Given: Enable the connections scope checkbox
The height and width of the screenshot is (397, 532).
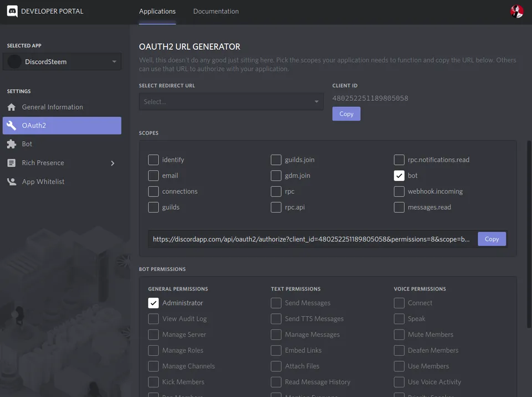Looking at the screenshot, I should tap(154, 191).
